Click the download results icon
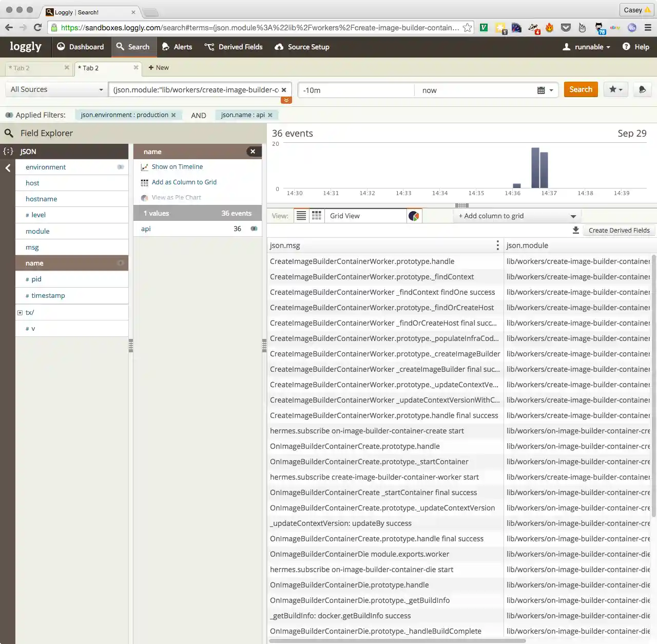Image resolution: width=657 pixels, height=644 pixels. (x=576, y=231)
